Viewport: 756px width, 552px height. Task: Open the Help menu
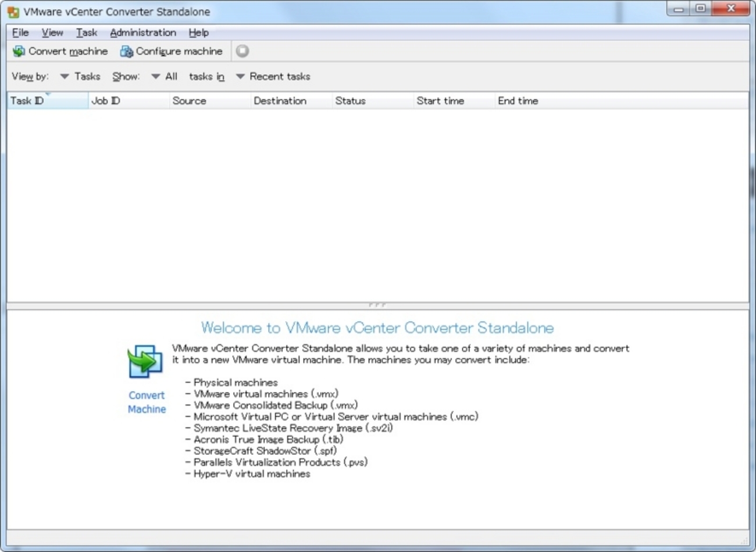tap(198, 33)
